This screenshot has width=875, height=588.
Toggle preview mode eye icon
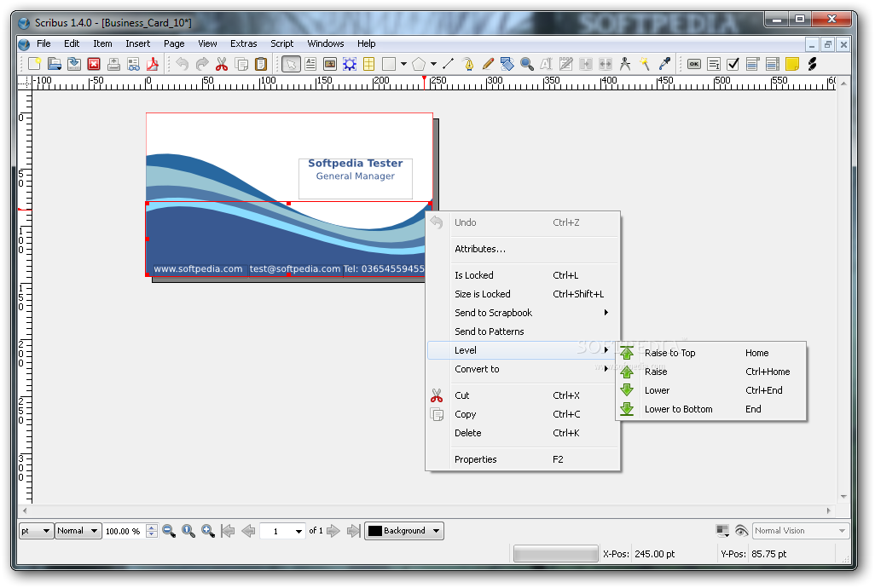point(741,531)
